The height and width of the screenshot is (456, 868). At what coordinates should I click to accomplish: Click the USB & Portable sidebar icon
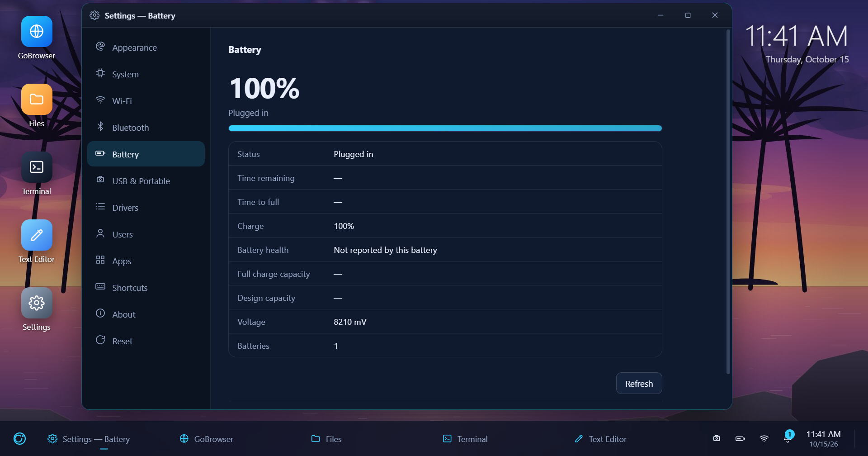point(100,180)
